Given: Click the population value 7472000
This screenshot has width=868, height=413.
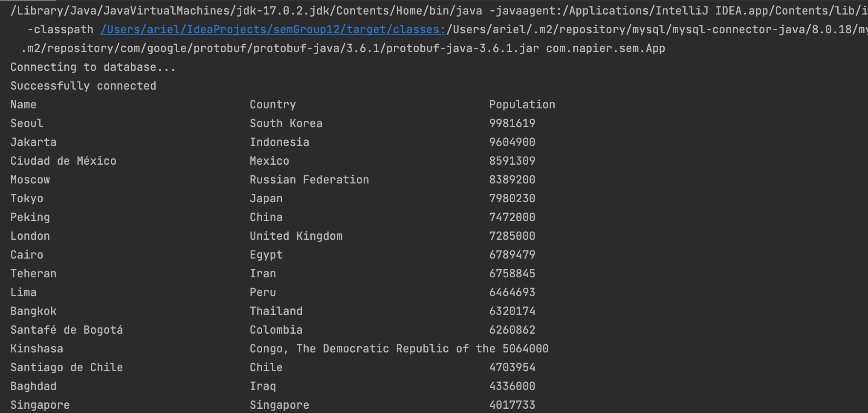Looking at the screenshot, I should point(512,217).
